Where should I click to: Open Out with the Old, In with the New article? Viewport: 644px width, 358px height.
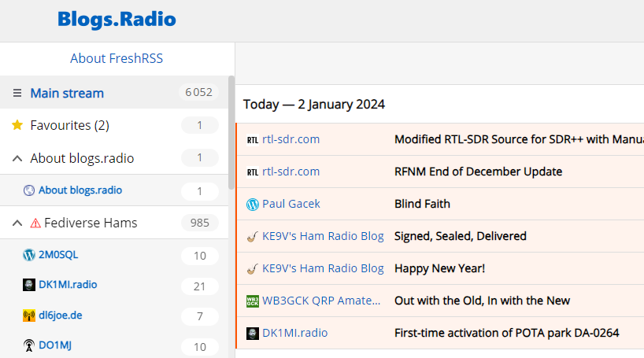pos(482,301)
